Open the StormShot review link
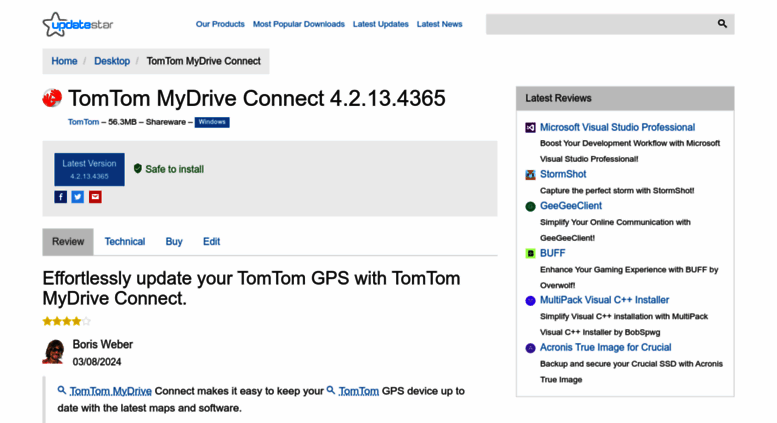This screenshot has height=423, width=777. pos(563,174)
